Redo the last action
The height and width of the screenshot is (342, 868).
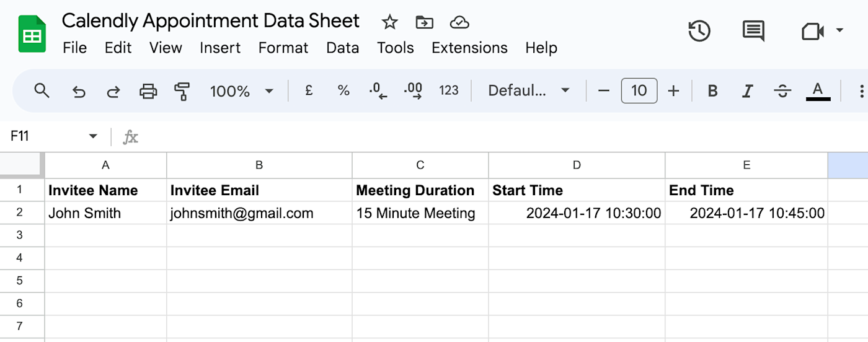[x=113, y=92]
